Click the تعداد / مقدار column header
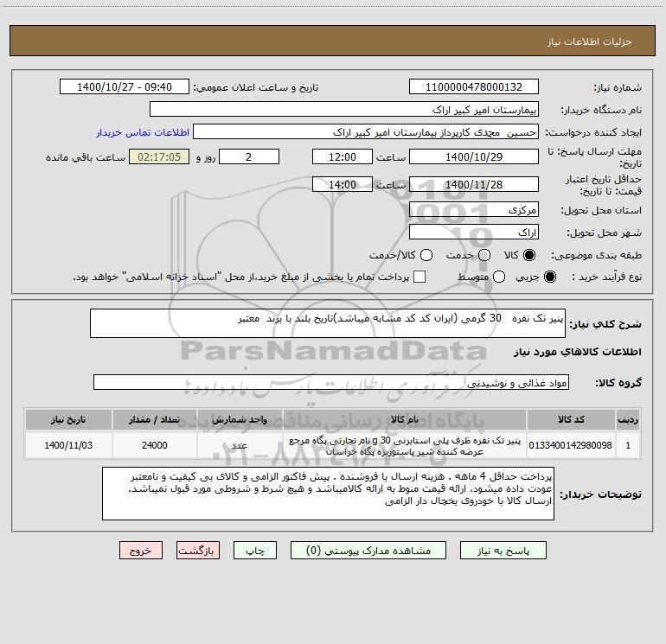This screenshot has height=644, width=666. [x=155, y=419]
